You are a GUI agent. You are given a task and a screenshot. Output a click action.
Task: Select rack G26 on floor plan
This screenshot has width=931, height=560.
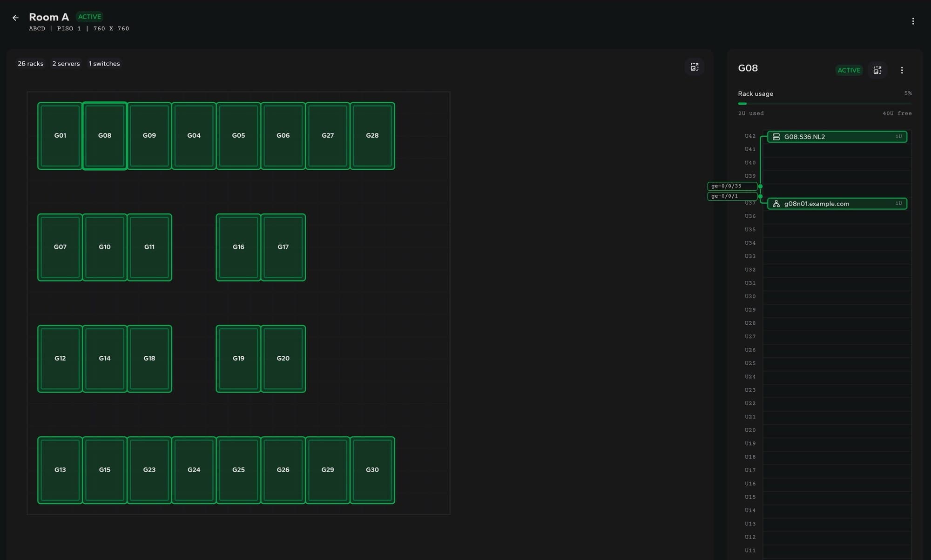click(283, 470)
